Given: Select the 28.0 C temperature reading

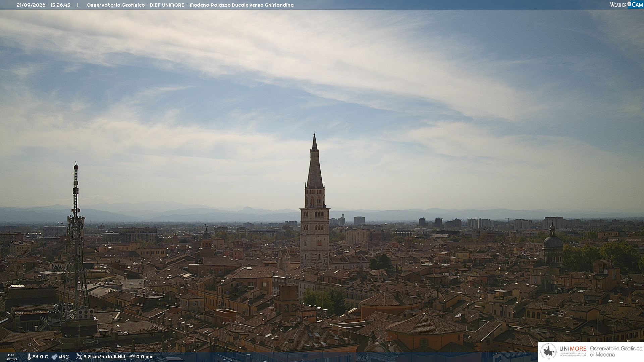Looking at the screenshot, I should click(x=40, y=357).
